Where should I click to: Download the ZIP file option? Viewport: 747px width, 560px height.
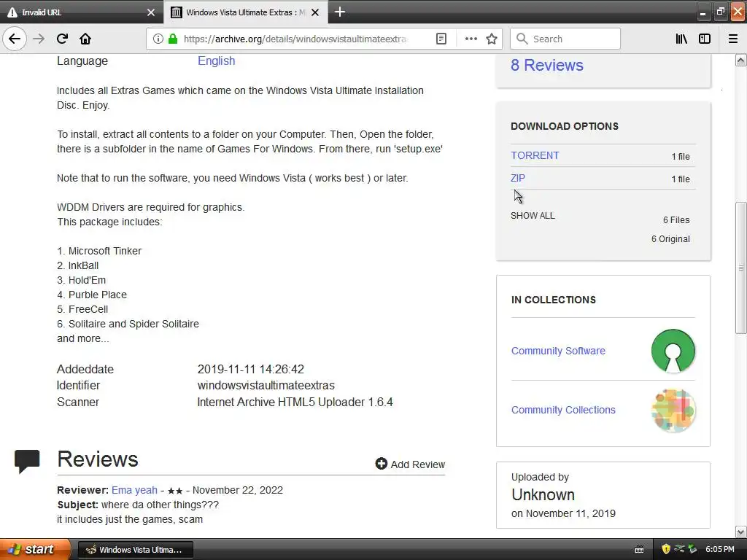[518, 178]
